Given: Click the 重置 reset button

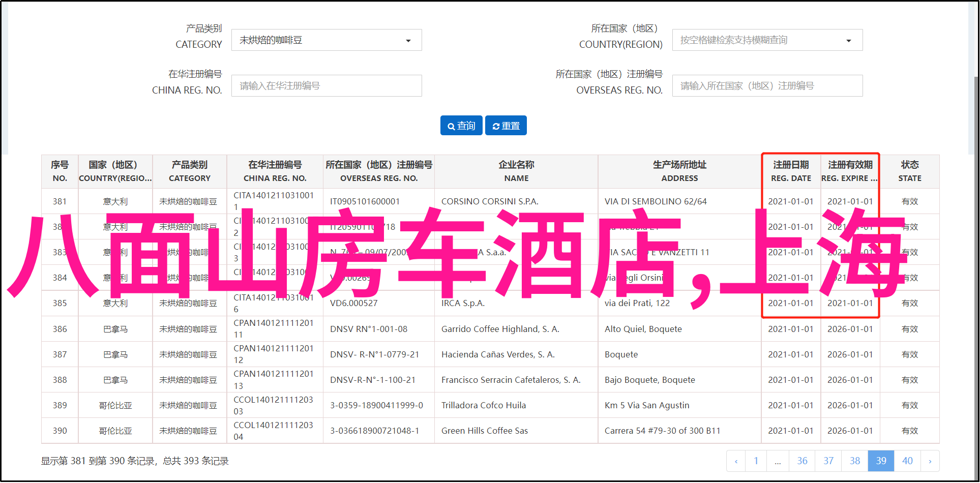Looking at the screenshot, I should pyautogui.click(x=506, y=126).
